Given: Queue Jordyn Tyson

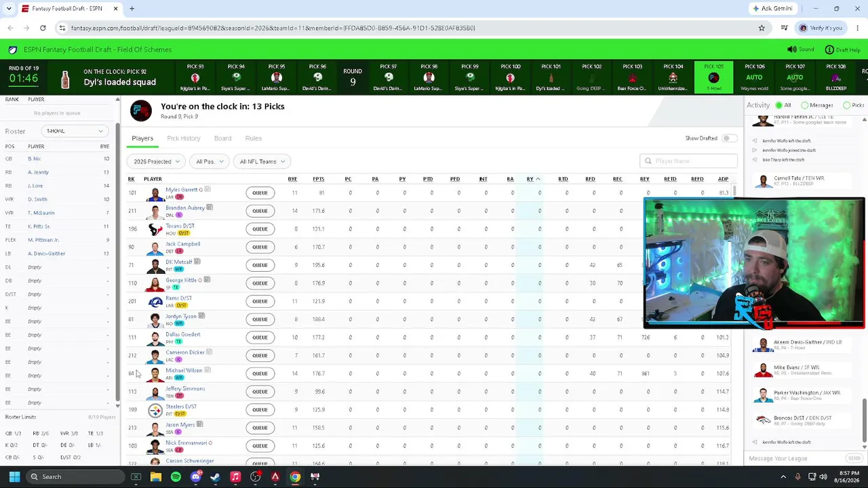Looking at the screenshot, I should click(260, 319).
